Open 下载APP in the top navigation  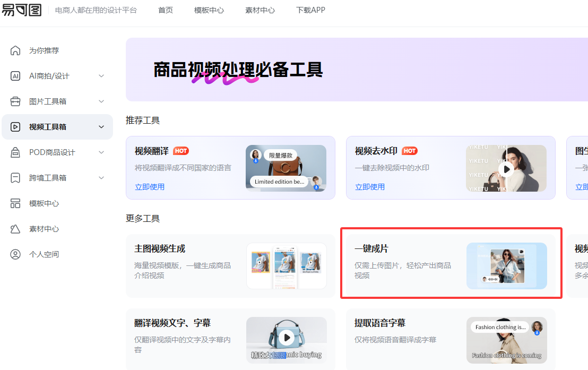point(310,10)
